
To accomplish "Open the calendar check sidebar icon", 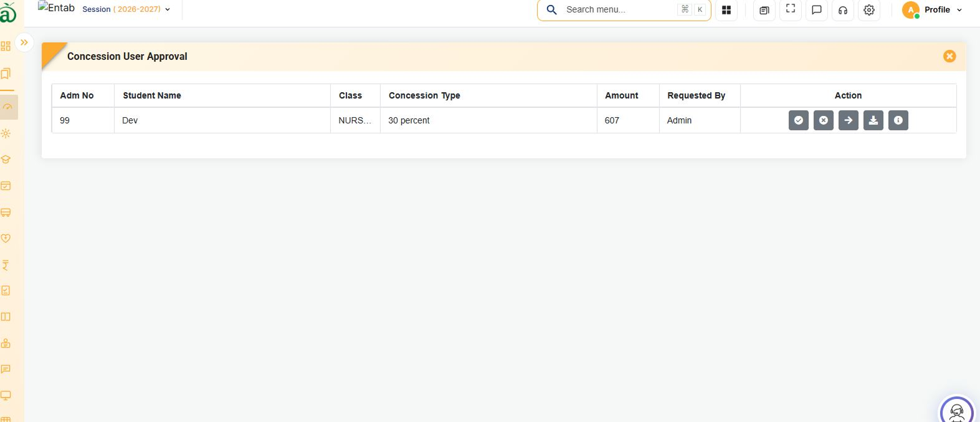I will (x=6, y=186).
